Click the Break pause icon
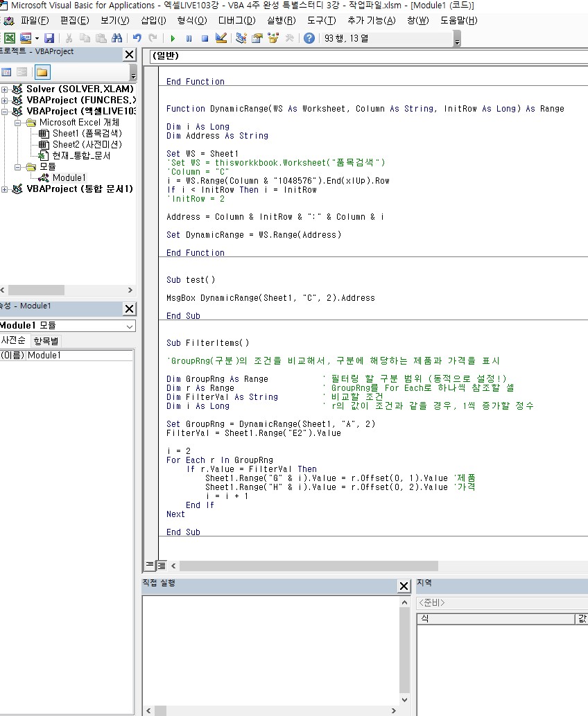This screenshot has height=716, width=588. [189, 38]
